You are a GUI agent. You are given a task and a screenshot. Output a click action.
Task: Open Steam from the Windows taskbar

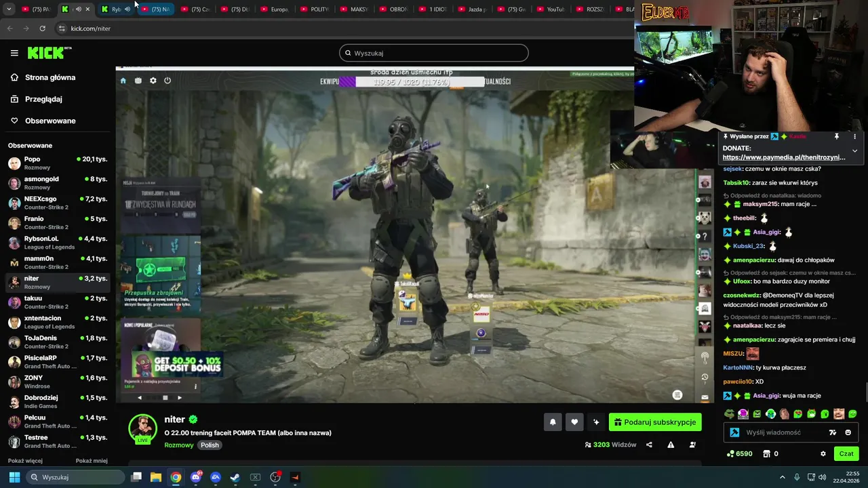tap(235, 477)
